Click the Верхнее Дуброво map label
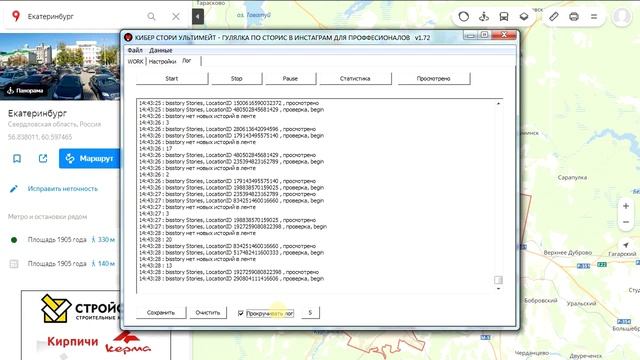Image resolution: width=640 pixels, height=360 pixels. tap(568, 253)
